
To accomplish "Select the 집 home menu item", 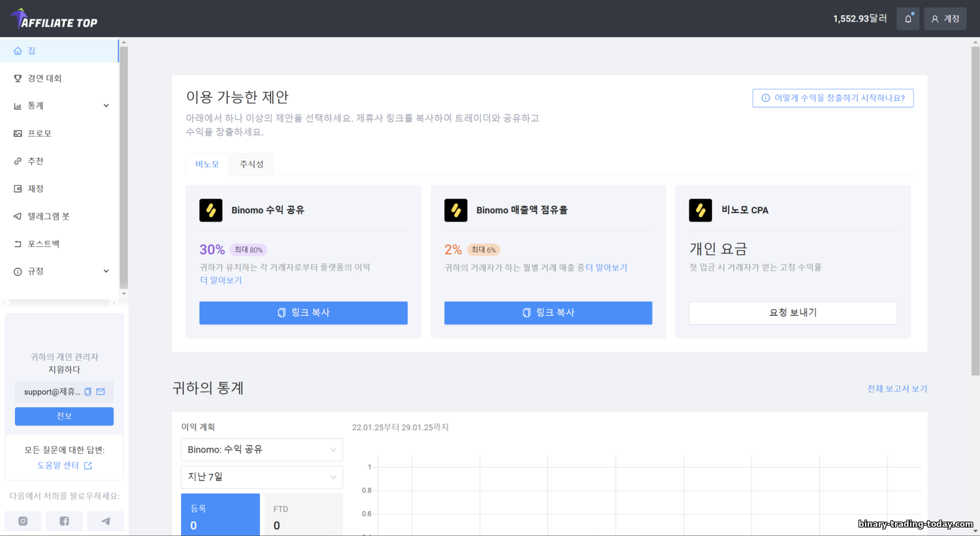I will (59, 51).
